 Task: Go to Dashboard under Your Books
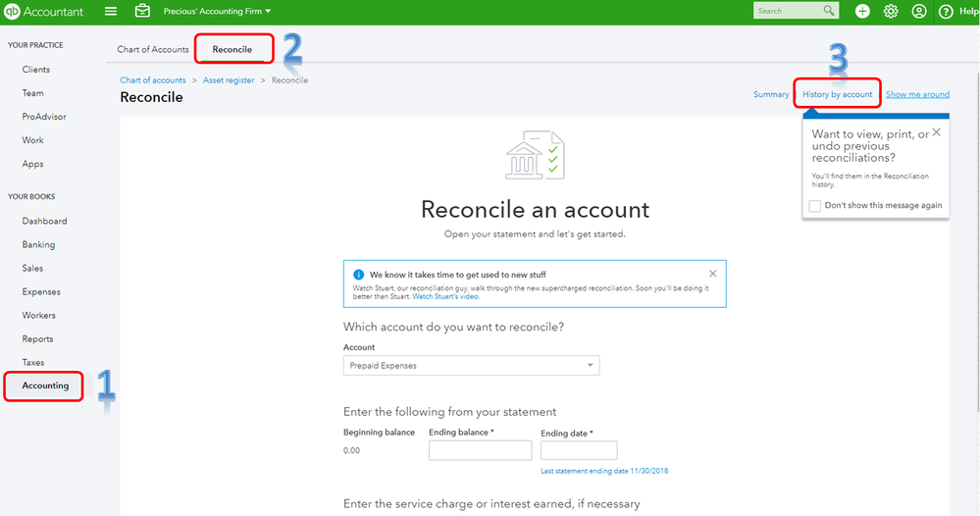tap(44, 221)
